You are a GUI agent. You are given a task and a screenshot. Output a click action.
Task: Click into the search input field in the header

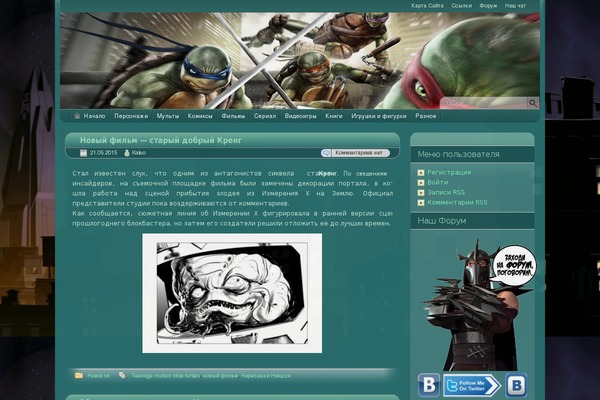tap(484, 103)
